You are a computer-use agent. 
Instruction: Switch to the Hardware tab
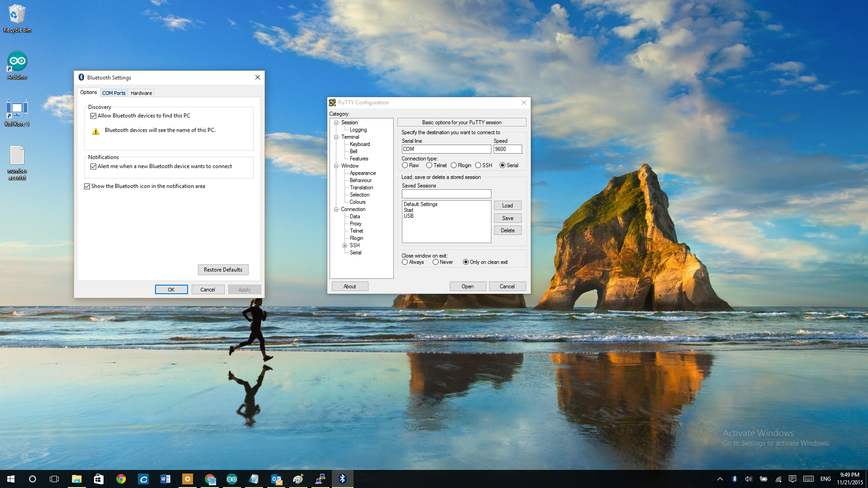pos(141,93)
